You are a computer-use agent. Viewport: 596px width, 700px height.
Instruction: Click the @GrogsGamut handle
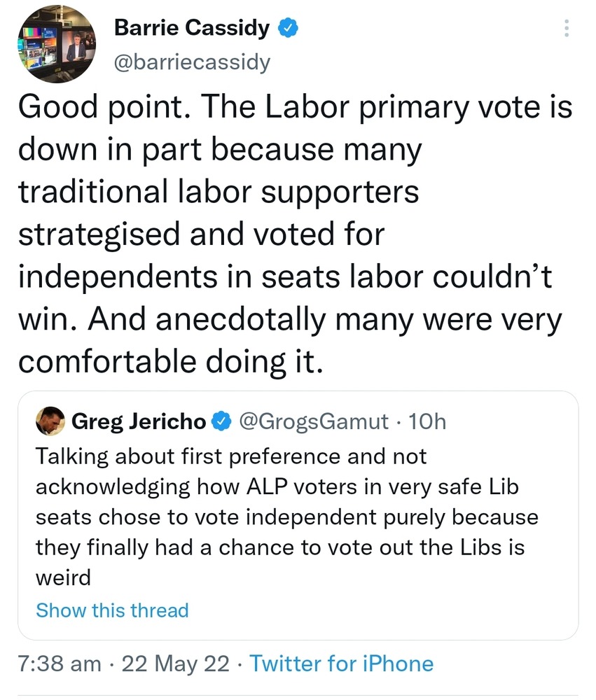[313, 421]
